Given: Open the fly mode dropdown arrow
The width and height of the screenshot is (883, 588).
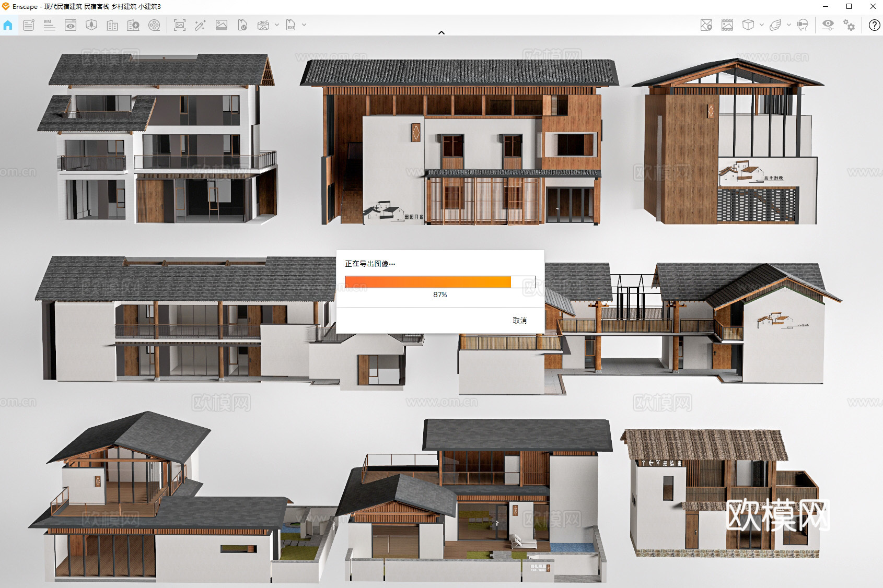Looking at the screenshot, I should click(789, 25).
